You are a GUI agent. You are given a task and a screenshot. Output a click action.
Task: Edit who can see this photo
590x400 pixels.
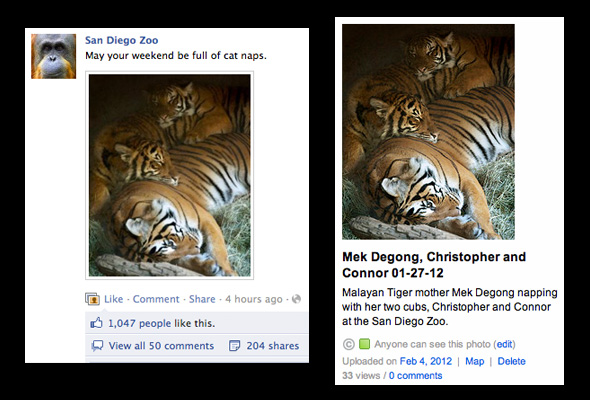[504, 344]
